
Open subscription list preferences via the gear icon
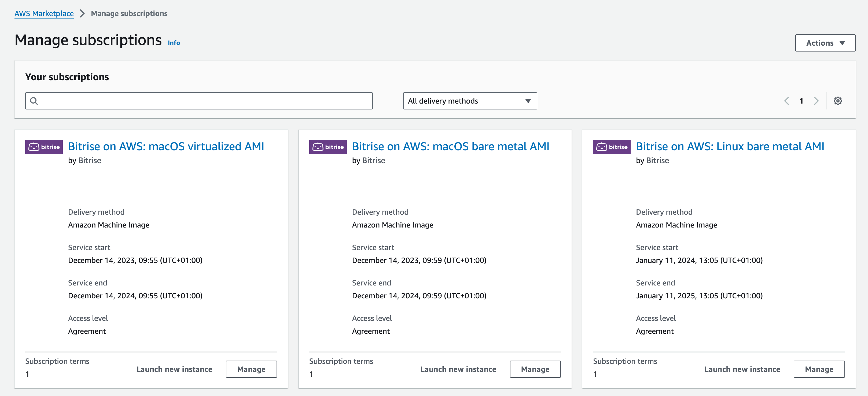pyautogui.click(x=838, y=100)
